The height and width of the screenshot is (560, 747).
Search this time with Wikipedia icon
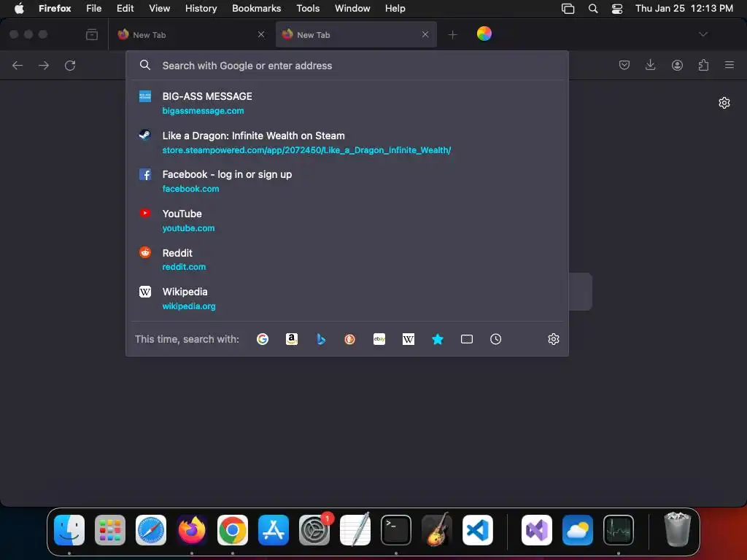pyautogui.click(x=409, y=339)
